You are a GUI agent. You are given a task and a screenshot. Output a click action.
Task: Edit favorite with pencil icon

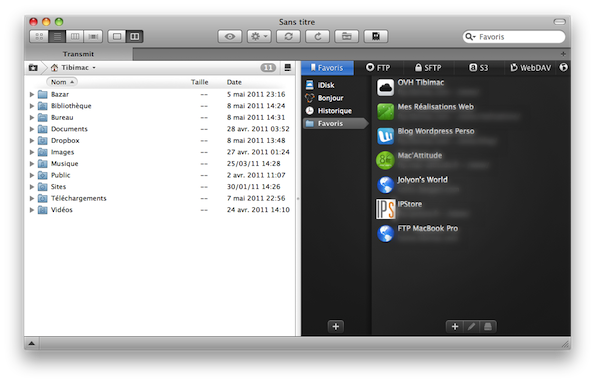(x=471, y=326)
